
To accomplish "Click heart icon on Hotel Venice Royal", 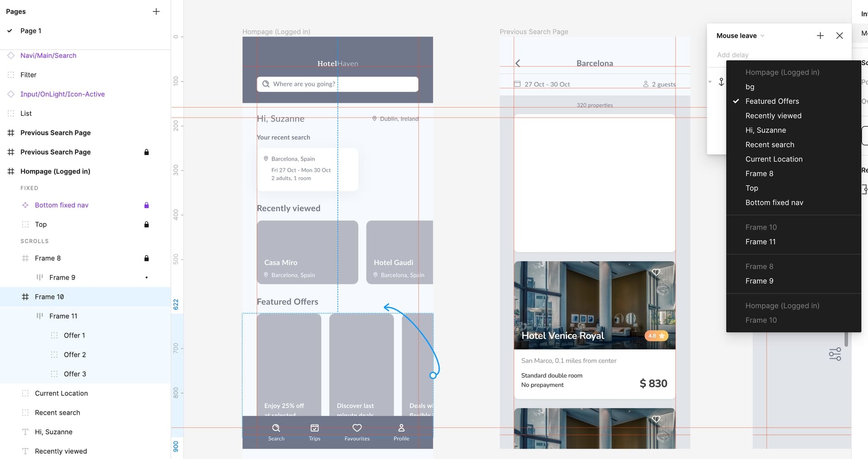I will tap(656, 272).
